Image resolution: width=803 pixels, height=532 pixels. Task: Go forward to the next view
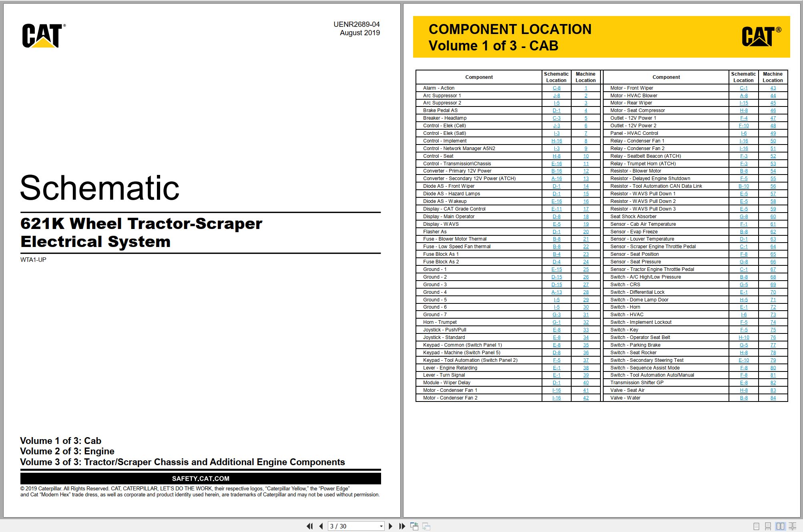coord(426,526)
